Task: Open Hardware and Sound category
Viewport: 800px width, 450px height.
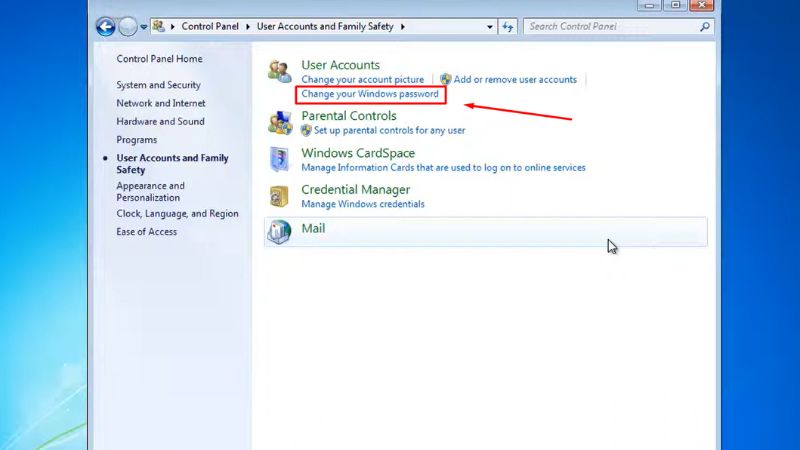Action: [160, 121]
